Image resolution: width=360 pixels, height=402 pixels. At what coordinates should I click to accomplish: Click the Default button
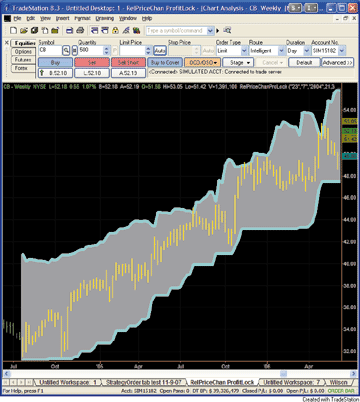[304, 62]
